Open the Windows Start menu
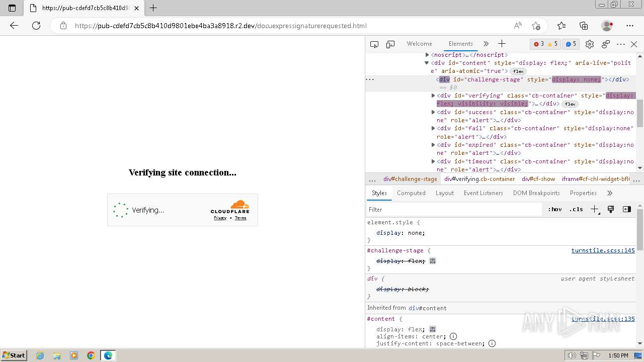 (x=14, y=355)
